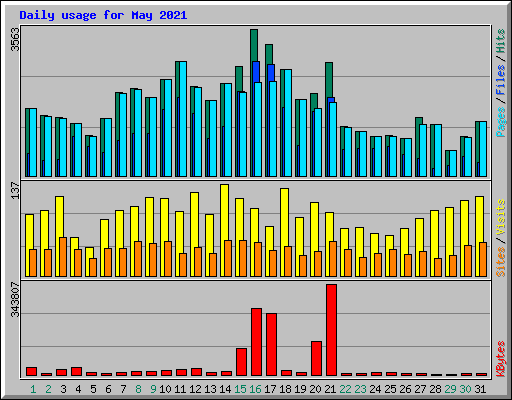Click the title 'Daily usage for May 2021'
Screen dimensions: 512x400
click(x=103, y=15)
